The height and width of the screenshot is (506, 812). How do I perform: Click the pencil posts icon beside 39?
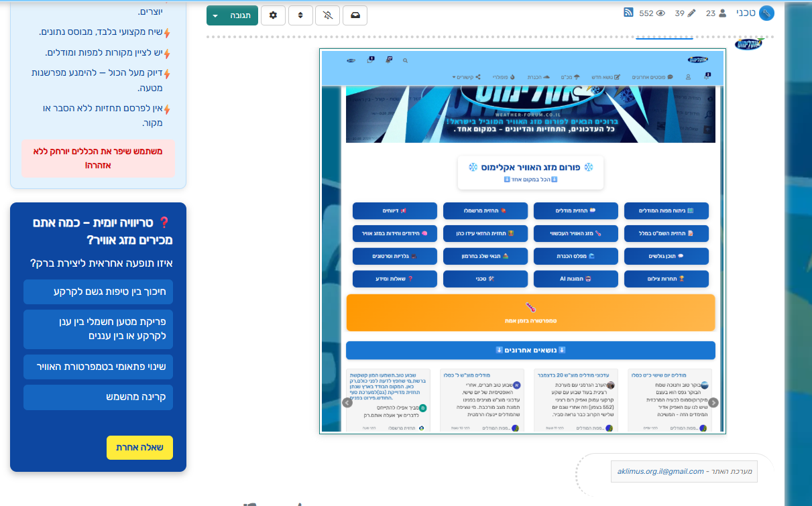coord(692,13)
